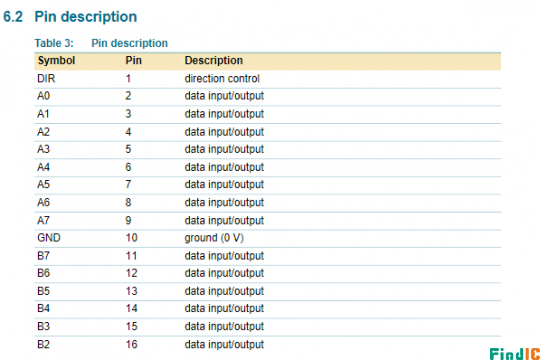Click the 'Pin' column header
Image resolution: width=540 pixels, height=360 pixels.
[133, 61]
